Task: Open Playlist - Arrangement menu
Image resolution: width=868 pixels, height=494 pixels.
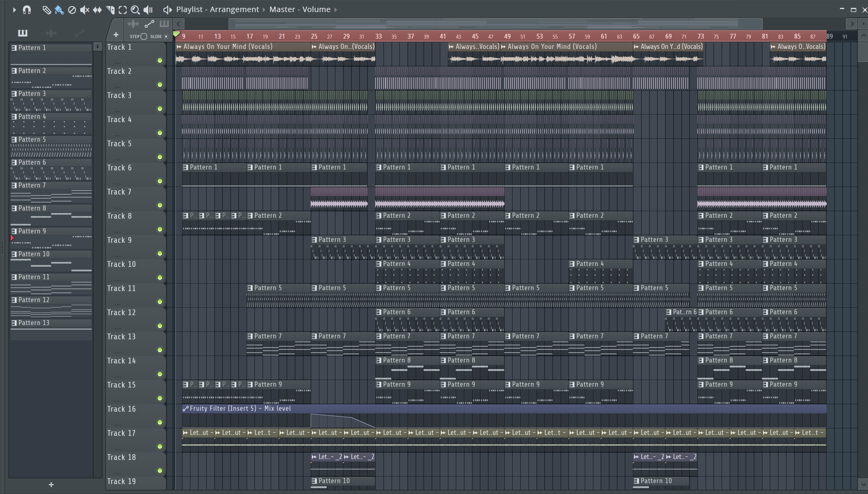Action: point(217,10)
